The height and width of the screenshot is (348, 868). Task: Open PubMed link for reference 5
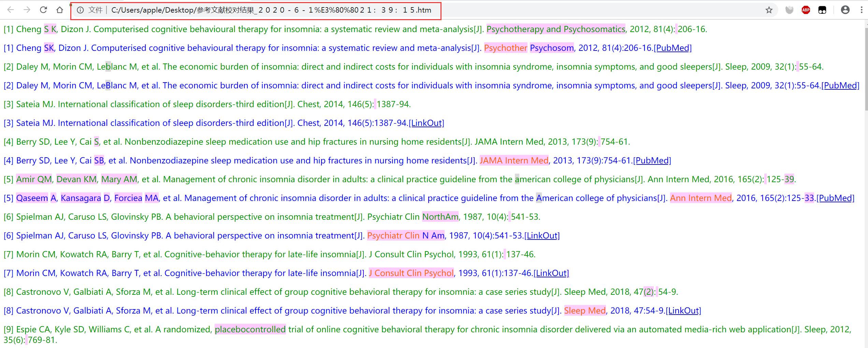pos(836,198)
